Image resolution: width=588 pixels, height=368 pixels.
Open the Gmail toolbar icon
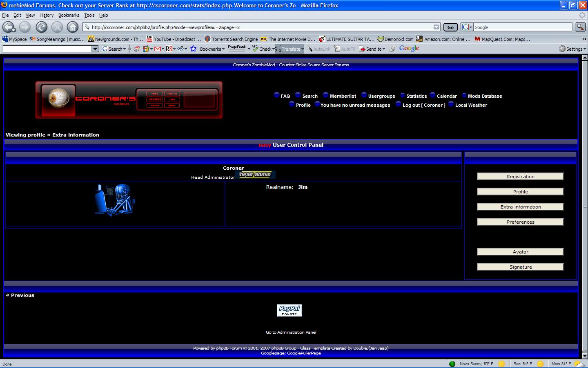(158, 49)
